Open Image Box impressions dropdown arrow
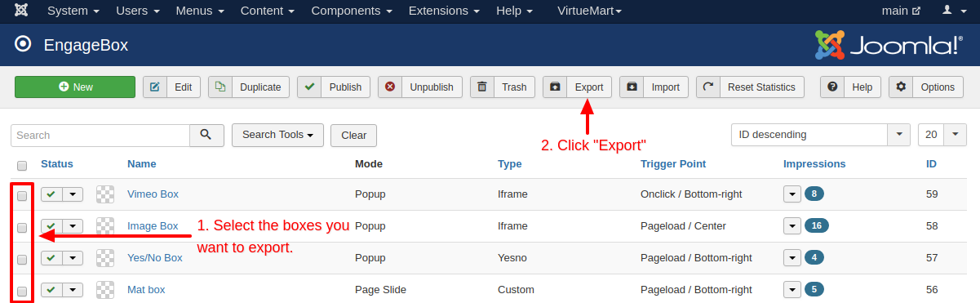This screenshot has width=980, height=303. click(x=792, y=226)
